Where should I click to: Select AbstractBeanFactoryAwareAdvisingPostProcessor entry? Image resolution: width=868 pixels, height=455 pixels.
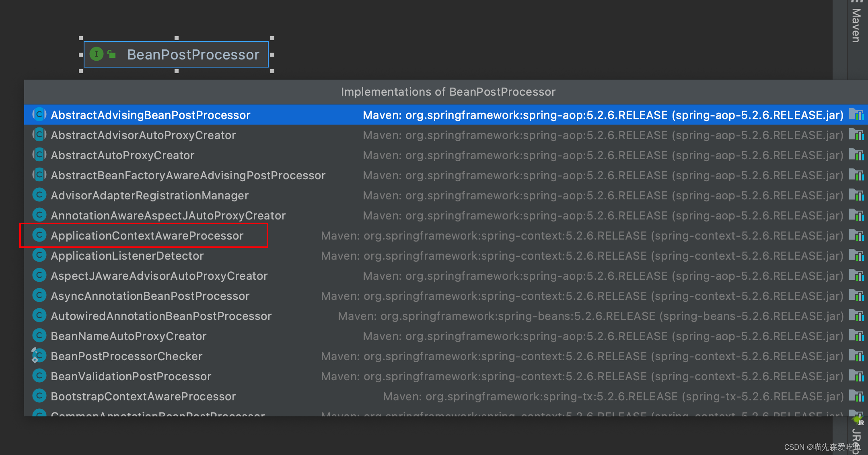188,175
